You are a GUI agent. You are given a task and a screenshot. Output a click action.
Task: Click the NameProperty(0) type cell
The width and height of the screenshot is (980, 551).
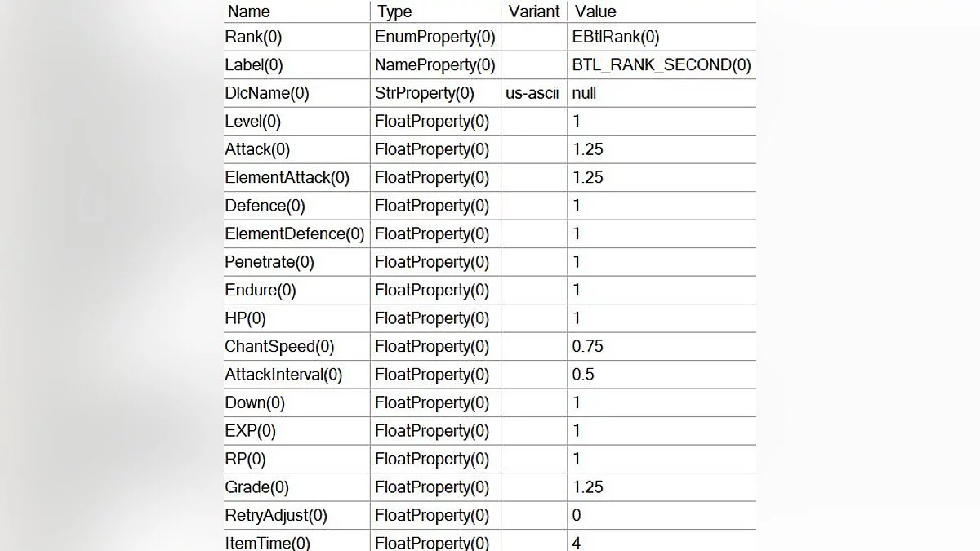[434, 64]
